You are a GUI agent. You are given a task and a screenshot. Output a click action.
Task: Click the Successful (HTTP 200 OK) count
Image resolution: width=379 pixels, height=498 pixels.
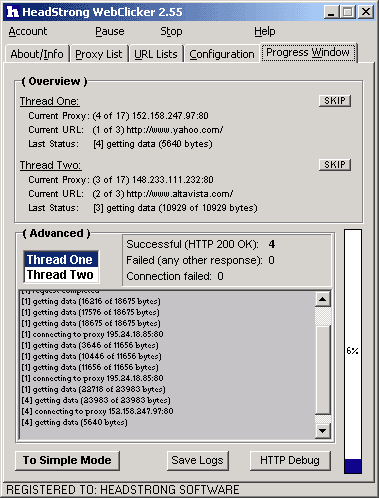pos(272,244)
